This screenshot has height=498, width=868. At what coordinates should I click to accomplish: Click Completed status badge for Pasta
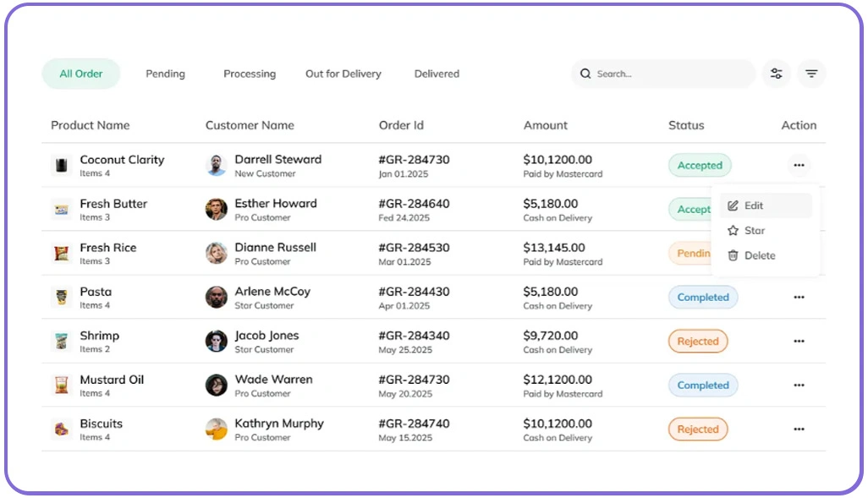703,297
